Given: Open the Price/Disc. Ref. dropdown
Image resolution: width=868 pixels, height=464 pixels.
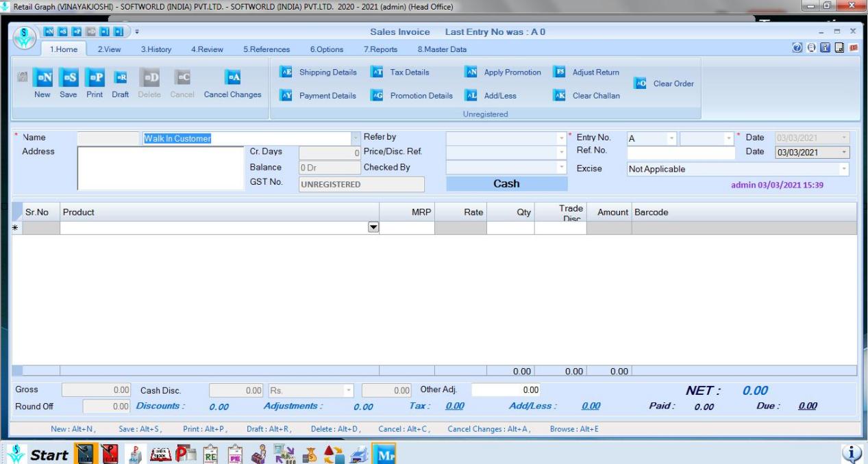Looking at the screenshot, I should [x=562, y=153].
